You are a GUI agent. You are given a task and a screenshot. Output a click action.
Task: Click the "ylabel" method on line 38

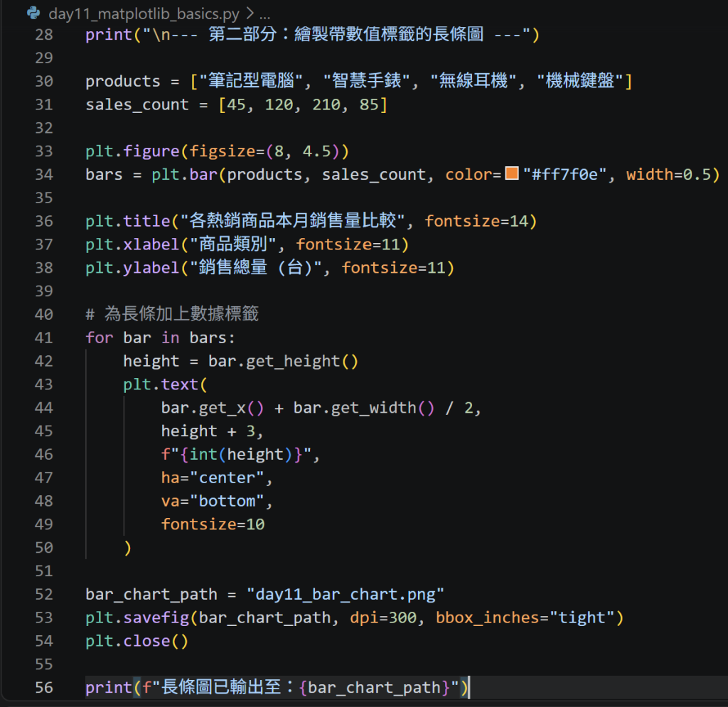[x=151, y=268]
